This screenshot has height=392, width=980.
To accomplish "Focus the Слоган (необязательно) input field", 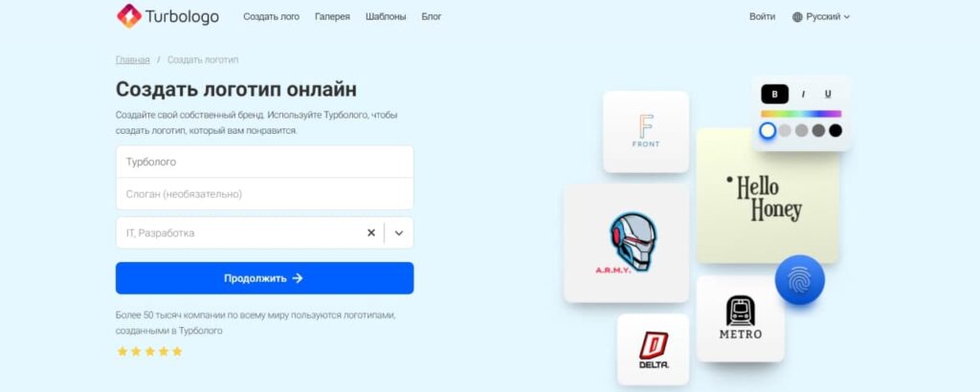I will (x=264, y=194).
